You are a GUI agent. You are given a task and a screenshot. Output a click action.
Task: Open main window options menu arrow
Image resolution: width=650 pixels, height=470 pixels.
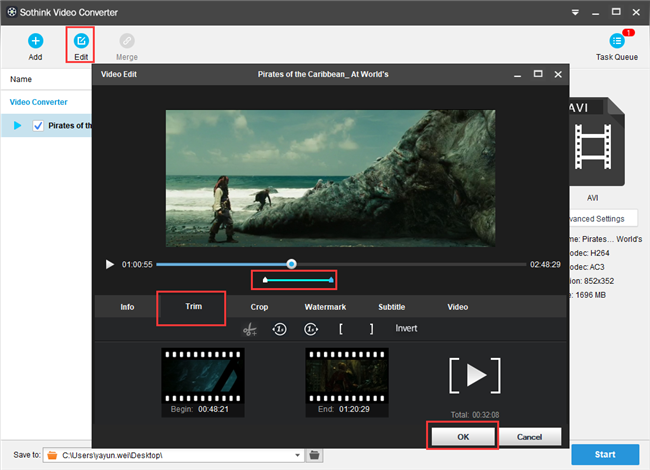click(575, 12)
